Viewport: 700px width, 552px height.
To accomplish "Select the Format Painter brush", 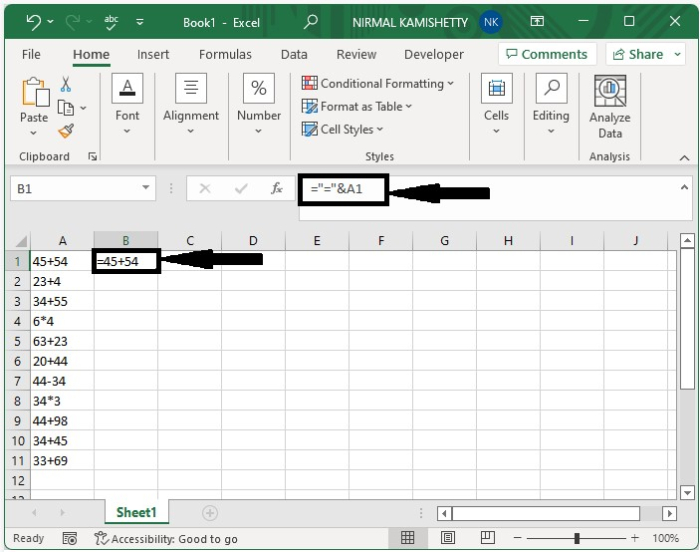I will pos(66,131).
